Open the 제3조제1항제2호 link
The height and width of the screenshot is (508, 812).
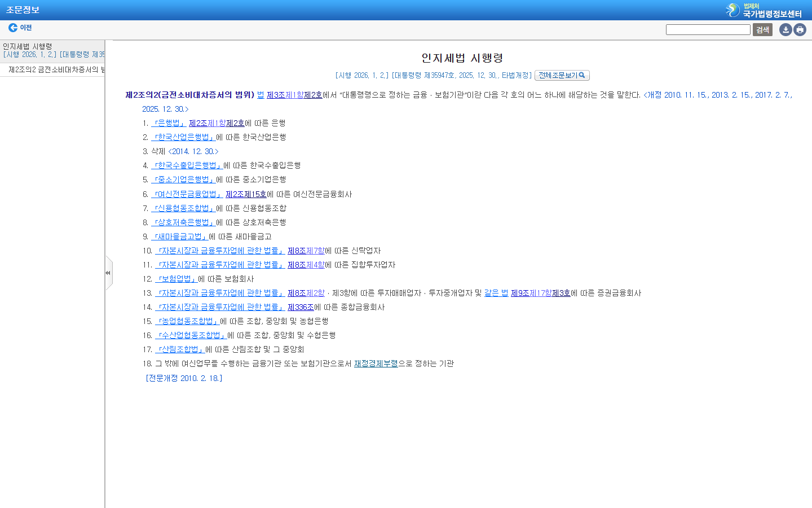pos(294,95)
